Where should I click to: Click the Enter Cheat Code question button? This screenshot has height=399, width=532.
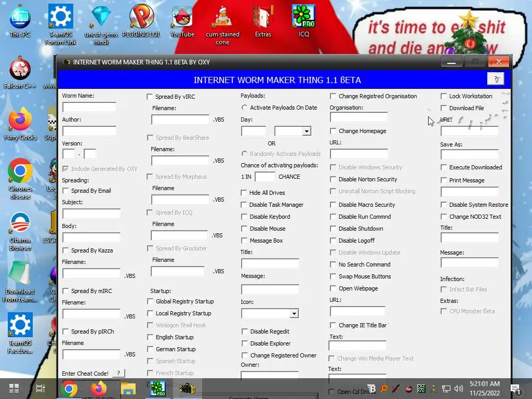pyautogui.click(x=118, y=373)
